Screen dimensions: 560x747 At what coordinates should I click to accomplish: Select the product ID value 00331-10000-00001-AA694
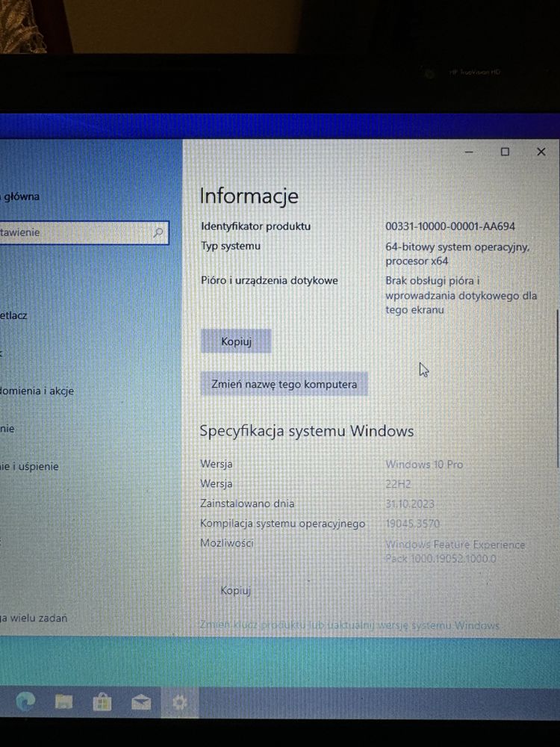click(x=450, y=226)
